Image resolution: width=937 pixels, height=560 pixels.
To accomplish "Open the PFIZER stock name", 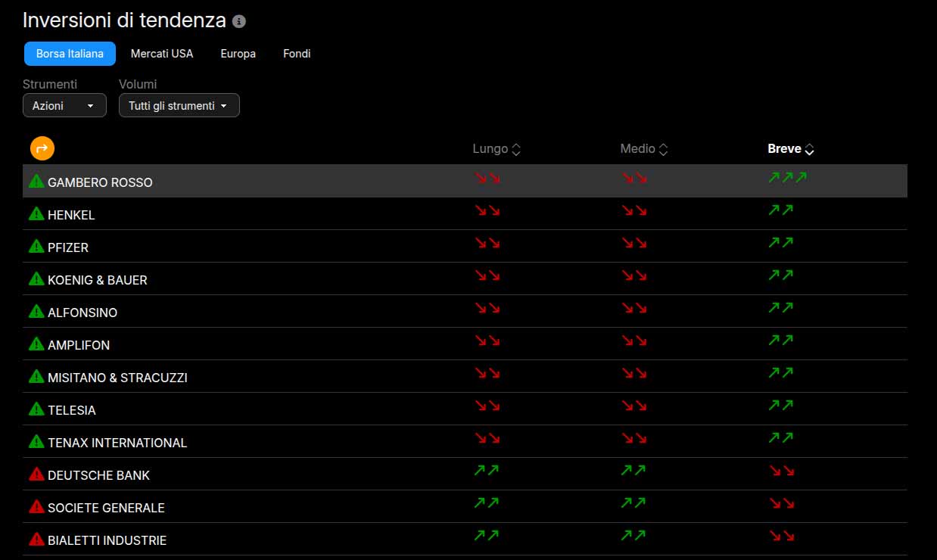I will click(x=68, y=247).
